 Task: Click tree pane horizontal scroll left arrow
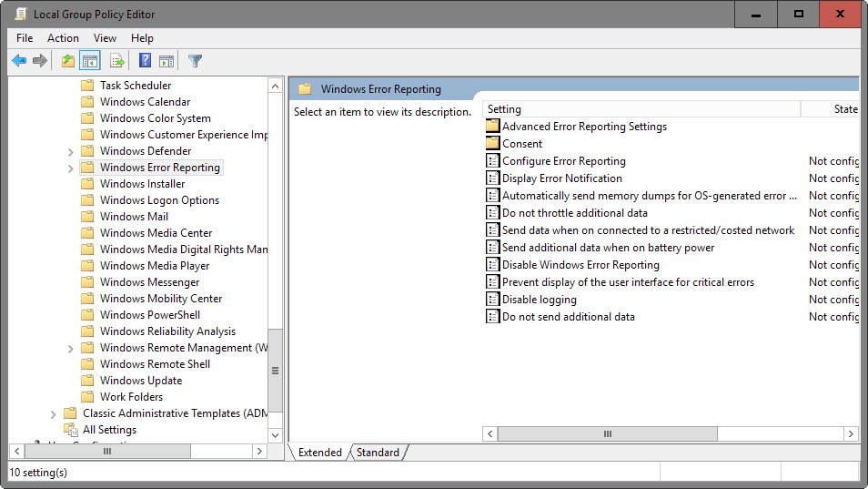pyautogui.click(x=16, y=452)
